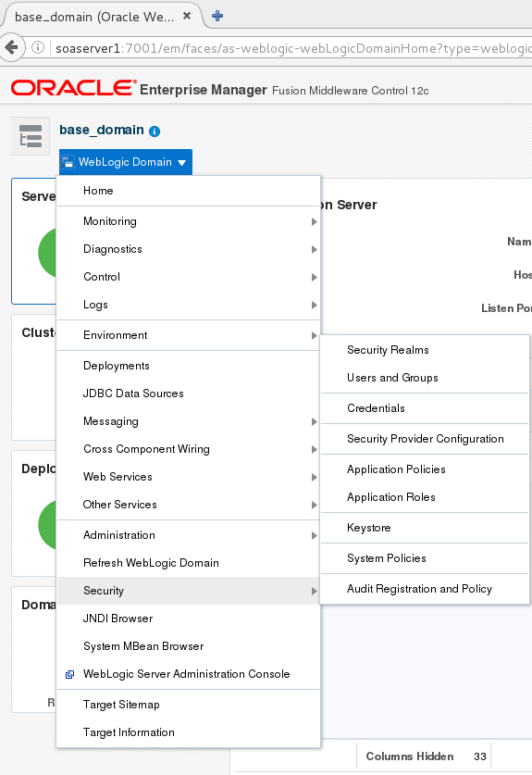Launch WebLogic Server Administration Console
532x775 pixels.
(188, 674)
